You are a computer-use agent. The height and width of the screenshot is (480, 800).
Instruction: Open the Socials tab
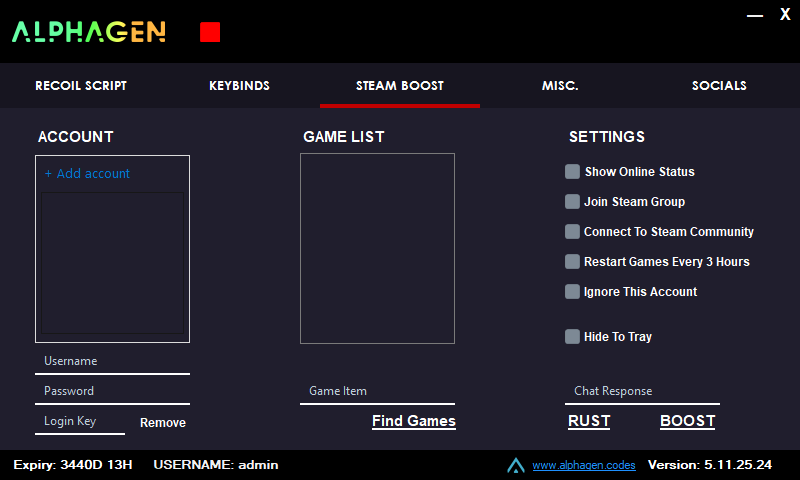point(719,86)
